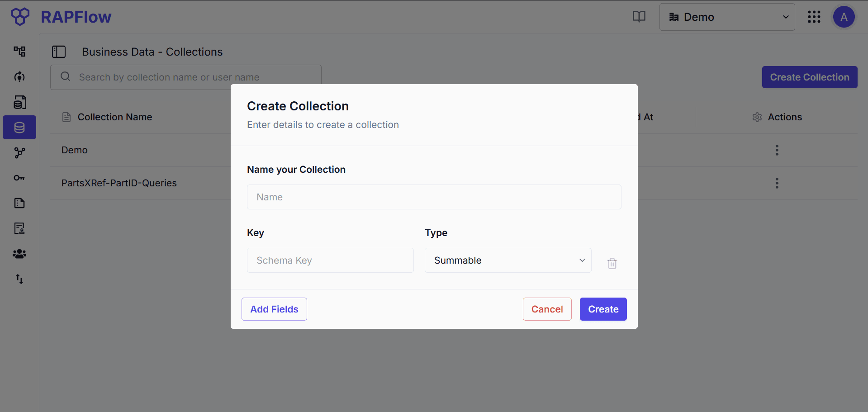Open three-dot menu for PartsXRef-PartID-Queries row
The width and height of the screenshot is (868, 412).
click(776, 183)
